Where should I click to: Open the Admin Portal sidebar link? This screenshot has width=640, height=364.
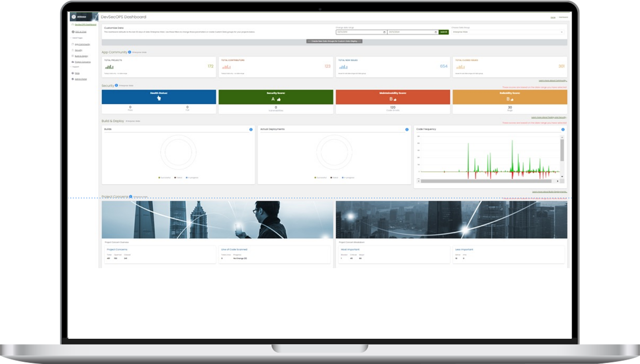81,79
